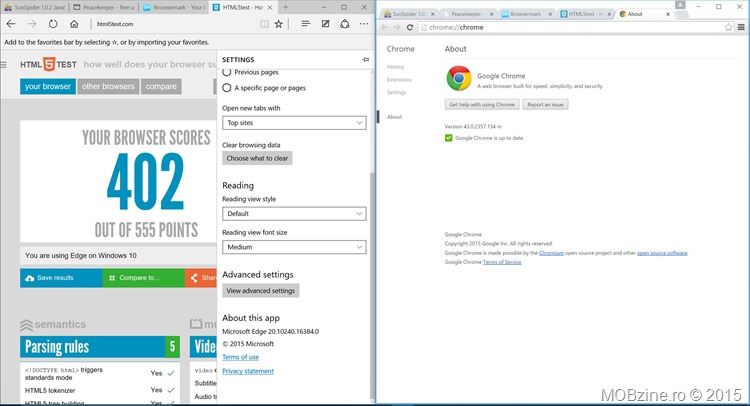Click Compare to... button
The width and height of the screenshot is (750, 406).
[x=143, y=278]
